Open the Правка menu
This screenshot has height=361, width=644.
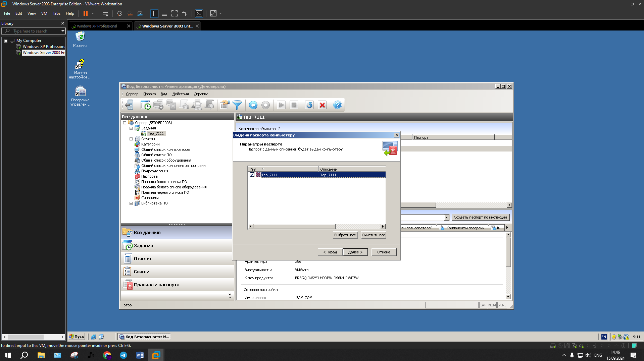pyautogui.click(x=149, y=94)
